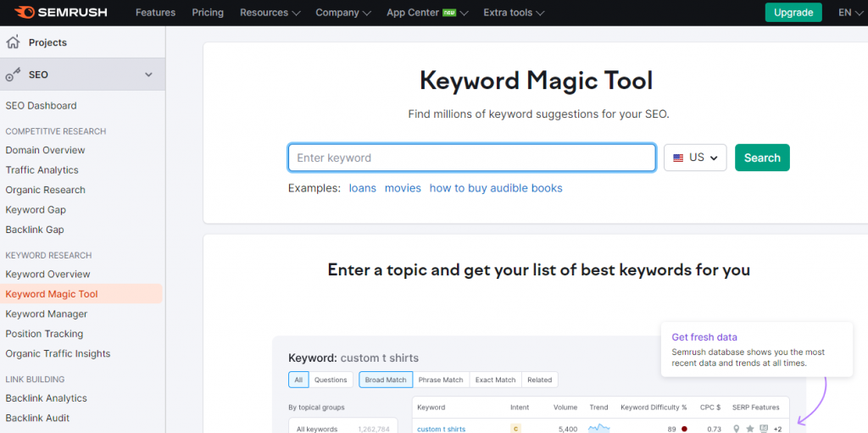This screenshot has height=433, width=868.
Task: Click the green Upgrade button
Action: point(793,12)
